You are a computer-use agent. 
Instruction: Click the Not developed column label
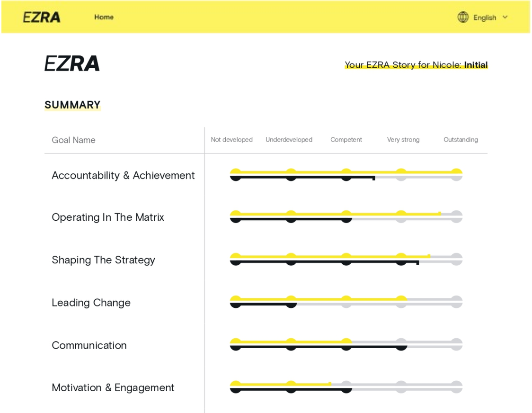232,140
